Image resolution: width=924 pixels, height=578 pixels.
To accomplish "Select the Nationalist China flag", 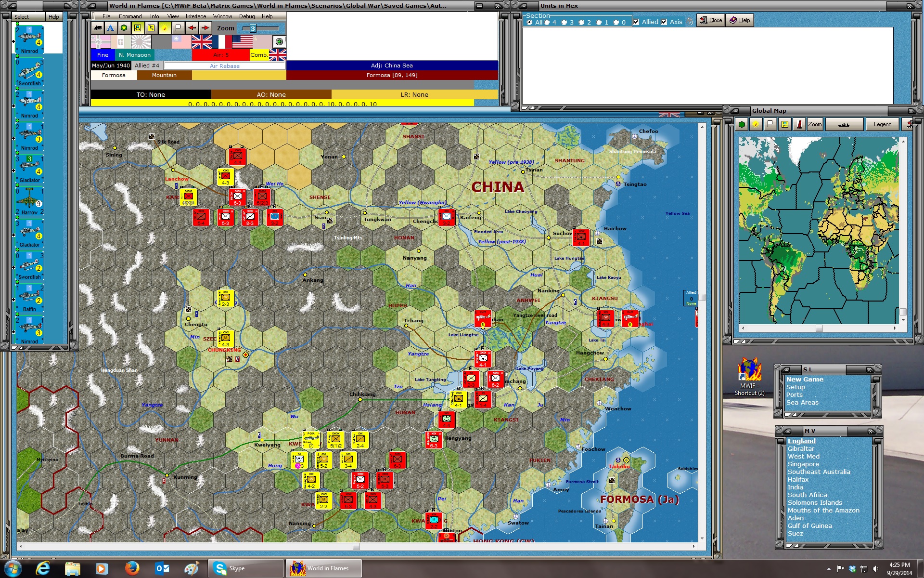I will pyautogui.click(x=181, y=42).
